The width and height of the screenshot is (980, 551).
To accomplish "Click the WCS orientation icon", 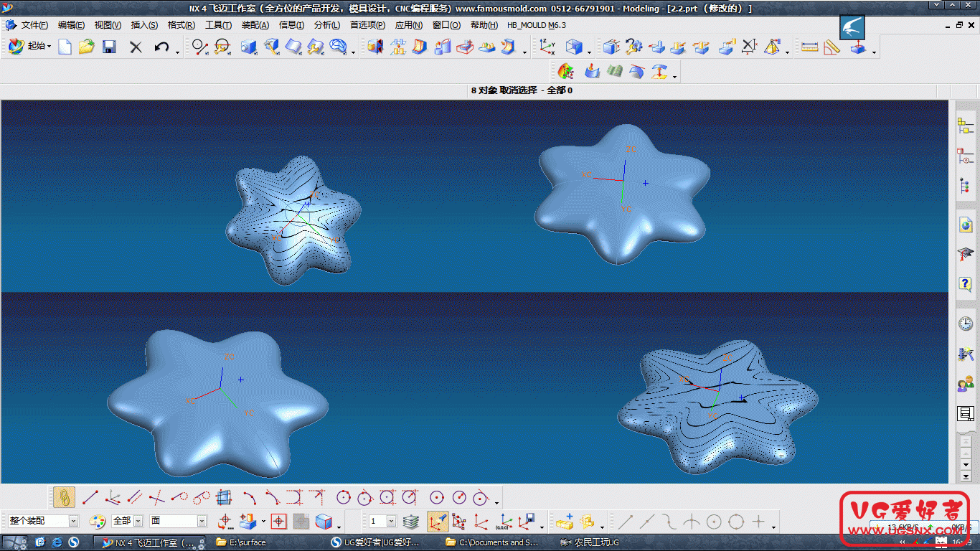I will point(547,47).
